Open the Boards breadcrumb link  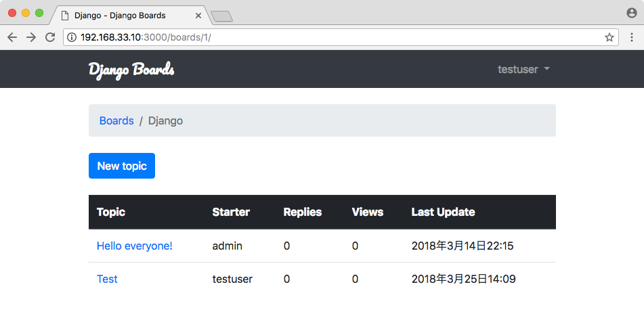[x=116, y=120]
